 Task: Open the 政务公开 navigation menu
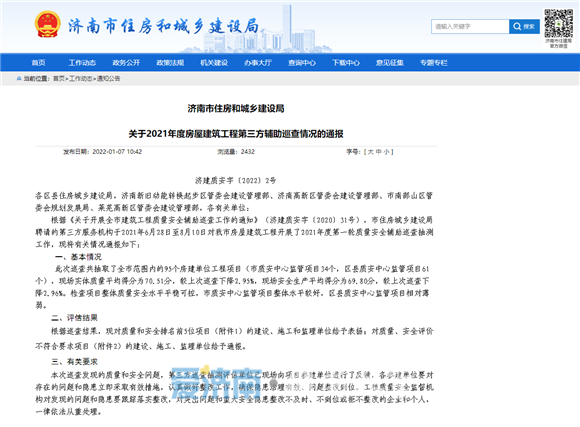click(x=126, y=63)
